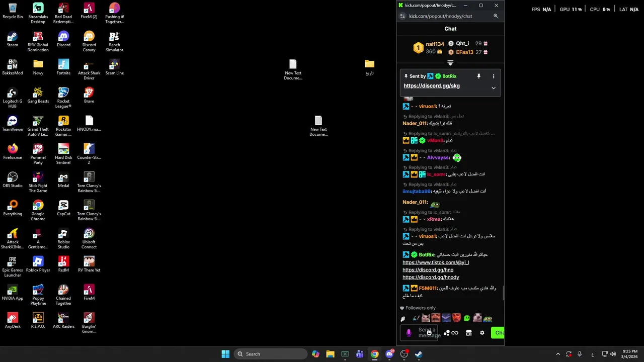The height and width of the screenshot is (362, 644).
Task: Select the Firefox.exe desktop icon
Action: pyautogui.click(x=13, y=152)
